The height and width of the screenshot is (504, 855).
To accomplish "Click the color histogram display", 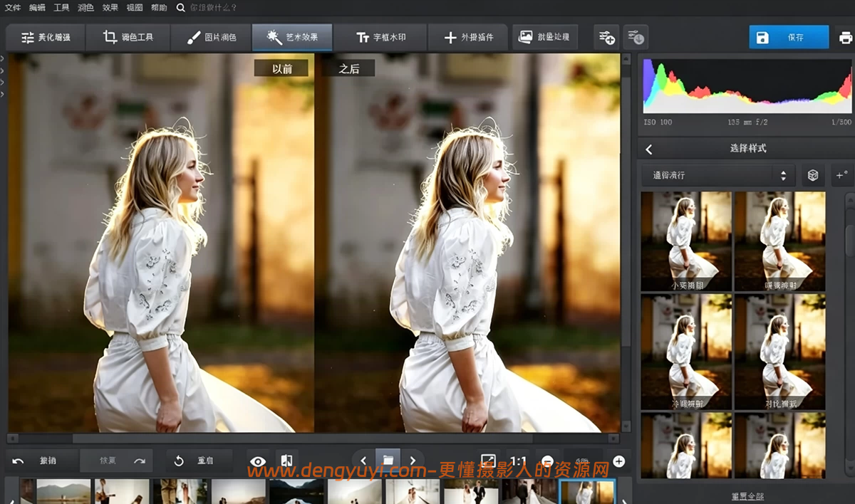I will 747,85.
